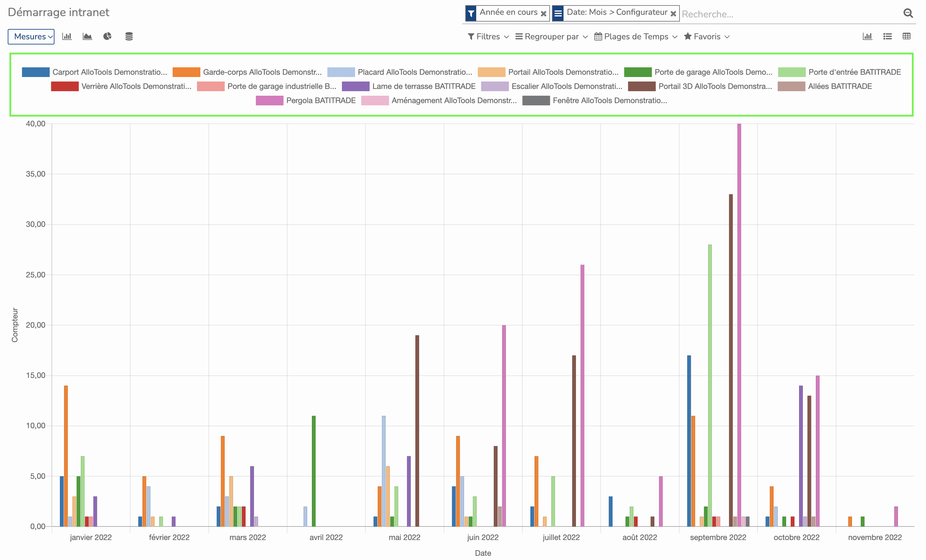Click the février 2022 axis label

(x=169, y=537)
